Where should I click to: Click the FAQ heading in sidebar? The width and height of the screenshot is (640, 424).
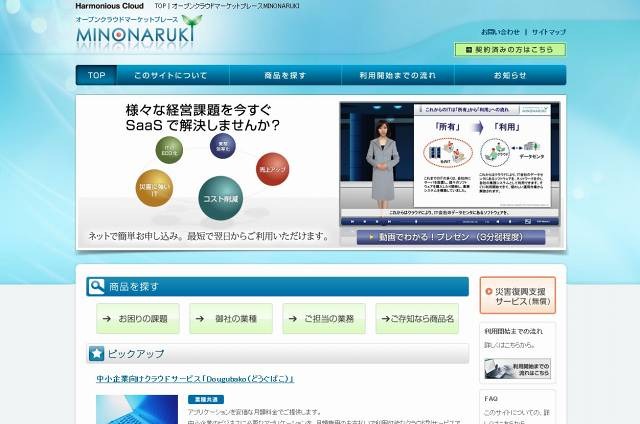click(491, 399)
